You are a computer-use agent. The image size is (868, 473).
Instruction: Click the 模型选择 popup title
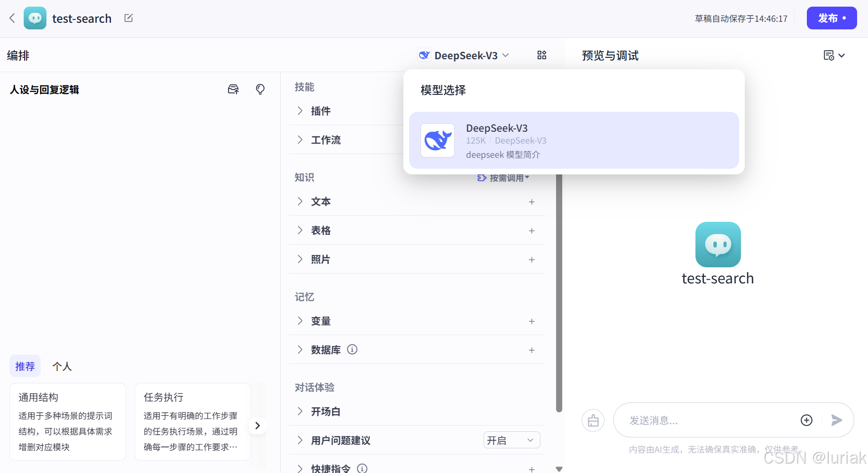coord(443,90)
